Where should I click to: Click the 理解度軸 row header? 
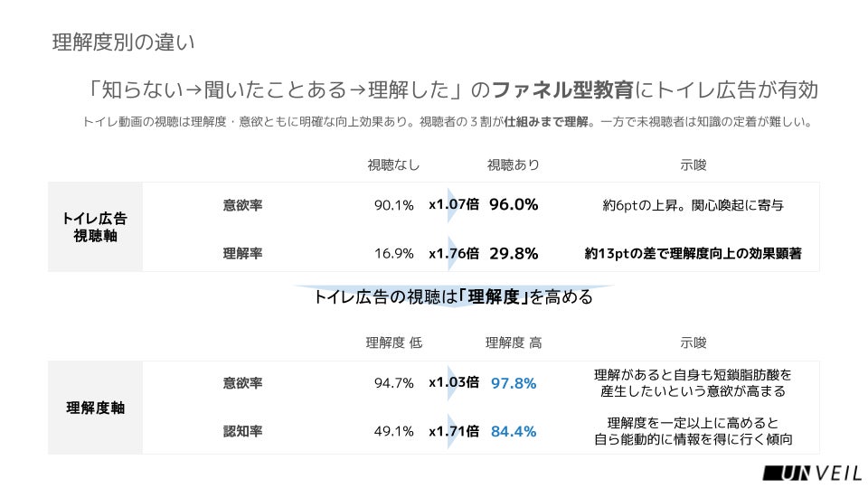click(95, 408)
